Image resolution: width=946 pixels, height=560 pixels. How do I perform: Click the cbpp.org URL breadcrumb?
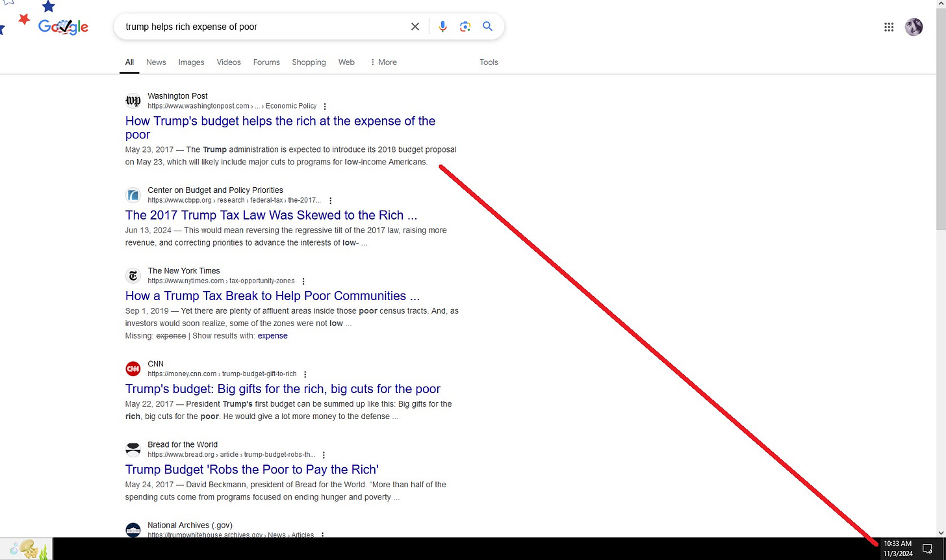pos(234,201)
